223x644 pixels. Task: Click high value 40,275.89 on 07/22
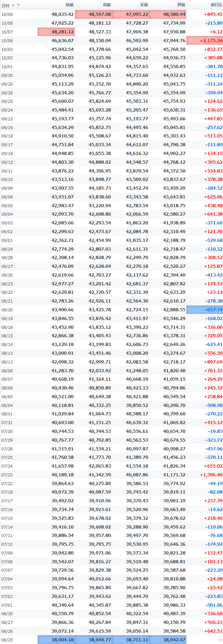click(100, 483)
